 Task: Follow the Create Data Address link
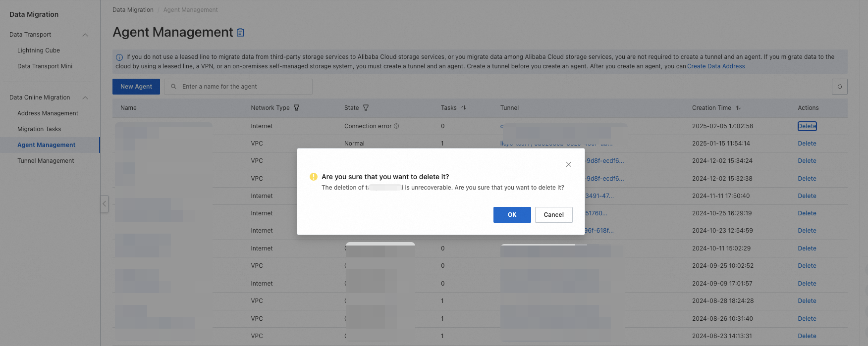click(x=716, y=66)
